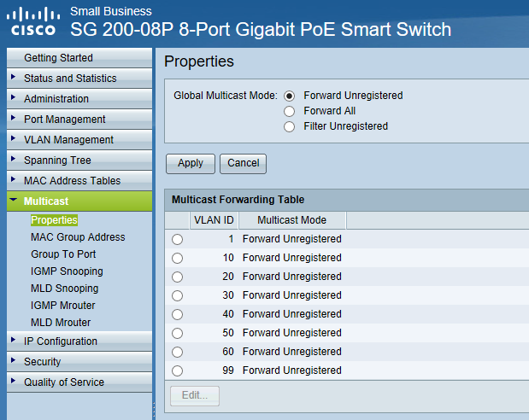Expand the Administration section arrow

tap(13, 97)
